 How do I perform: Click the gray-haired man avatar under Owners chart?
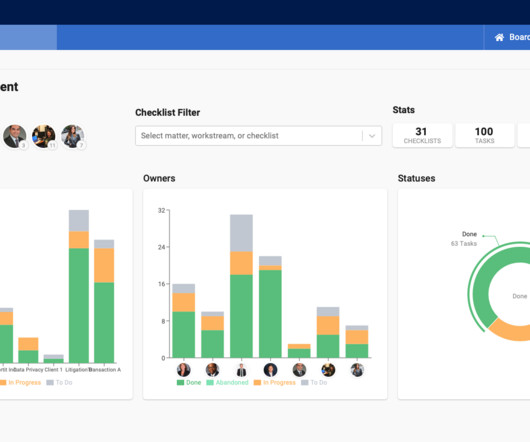pyautogui.click(x=299, y=370)
